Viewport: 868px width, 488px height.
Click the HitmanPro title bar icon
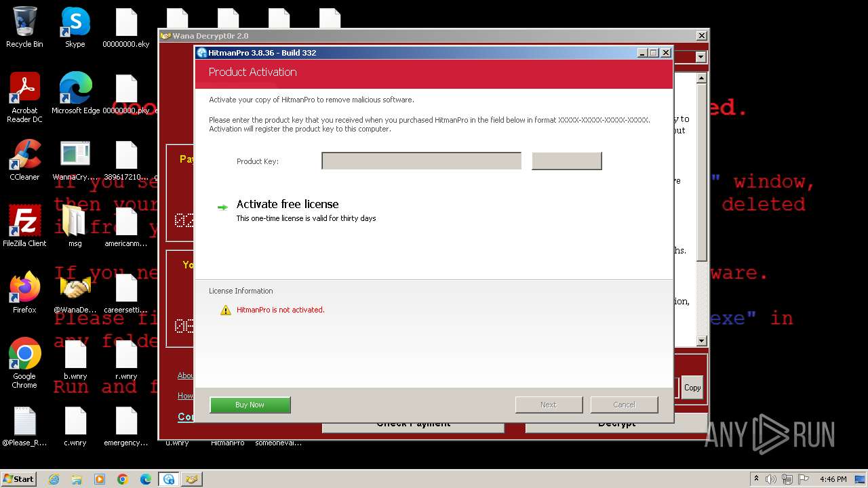point(201,53)
